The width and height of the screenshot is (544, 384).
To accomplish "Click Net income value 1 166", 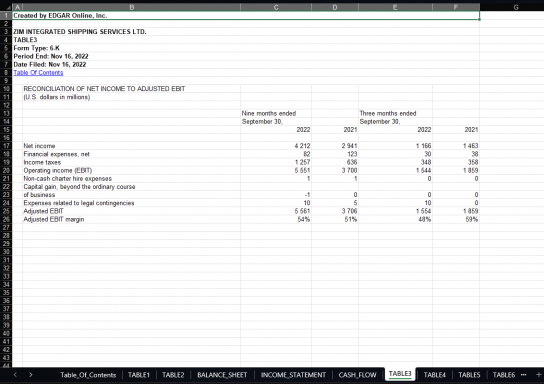I will 423,146.
